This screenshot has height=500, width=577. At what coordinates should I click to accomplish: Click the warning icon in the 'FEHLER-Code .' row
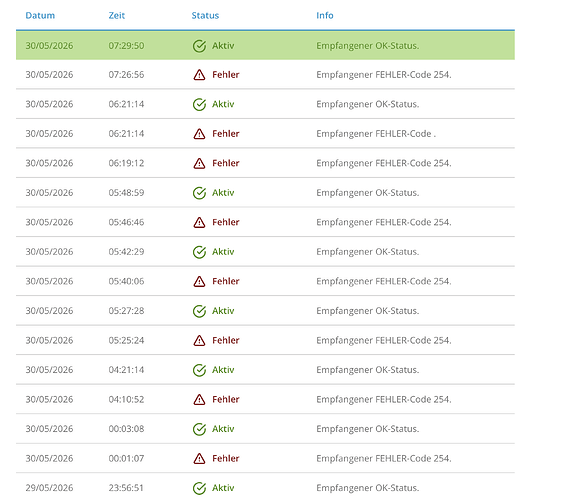[x=199, y=134]
